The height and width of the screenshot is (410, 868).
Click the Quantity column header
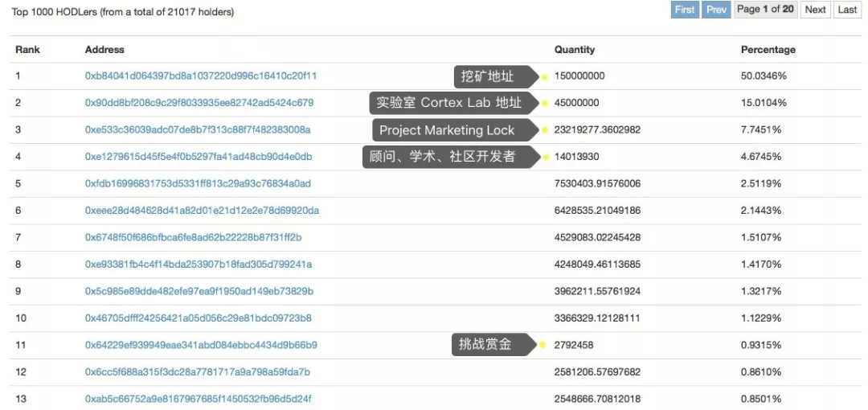pos(575,49)
